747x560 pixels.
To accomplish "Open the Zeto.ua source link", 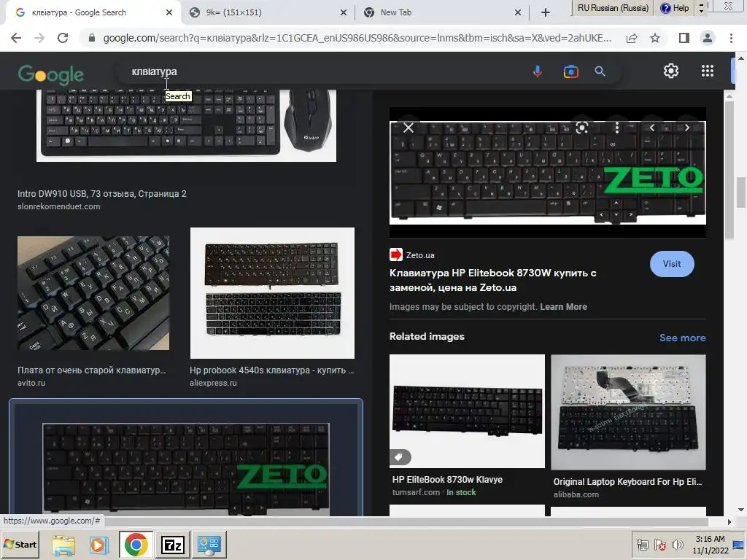I will (x=420, y=255).
